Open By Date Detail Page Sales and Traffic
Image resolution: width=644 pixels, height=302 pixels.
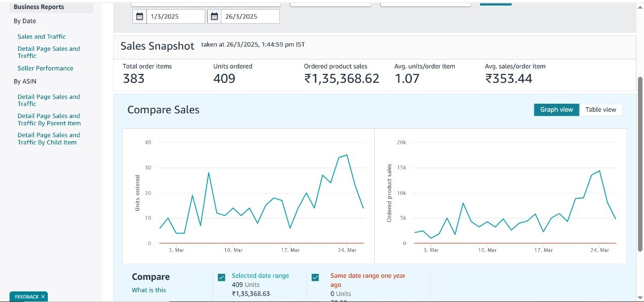pyautogui.click(x=49, y=52)
